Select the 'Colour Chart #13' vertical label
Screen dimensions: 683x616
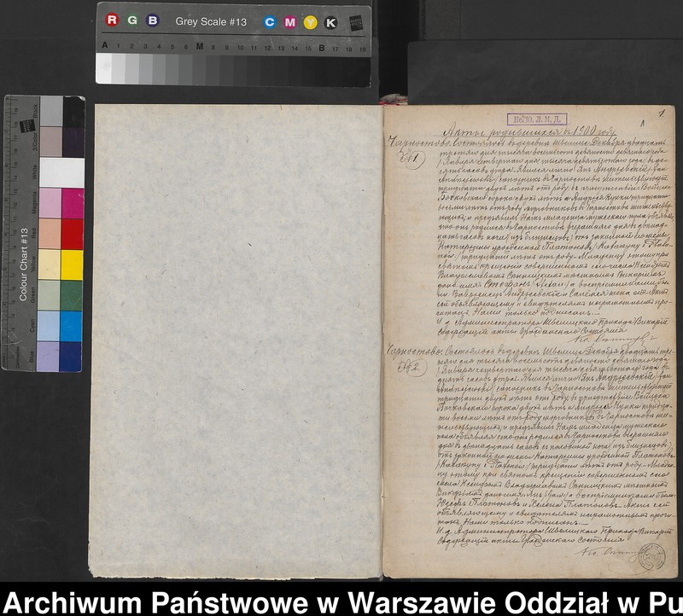pyautogui.click(x=24, y=264)
